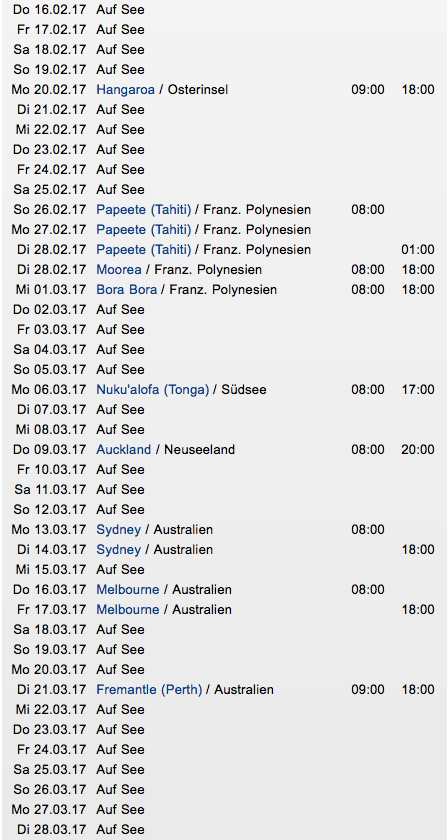Open the Moorea port link
The height and width of the screenshot is (840, 448).
(x=119, y=269)
